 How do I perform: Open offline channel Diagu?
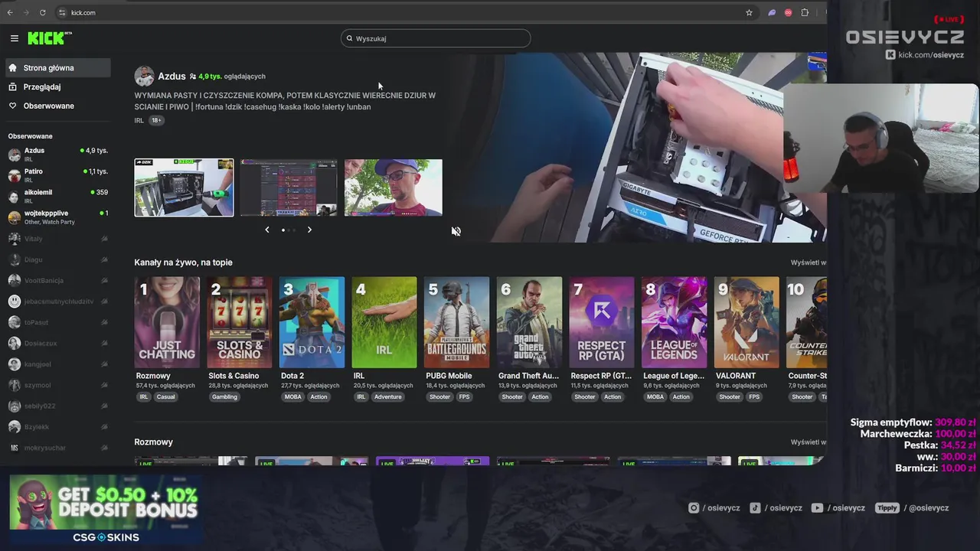click(58, 259)
